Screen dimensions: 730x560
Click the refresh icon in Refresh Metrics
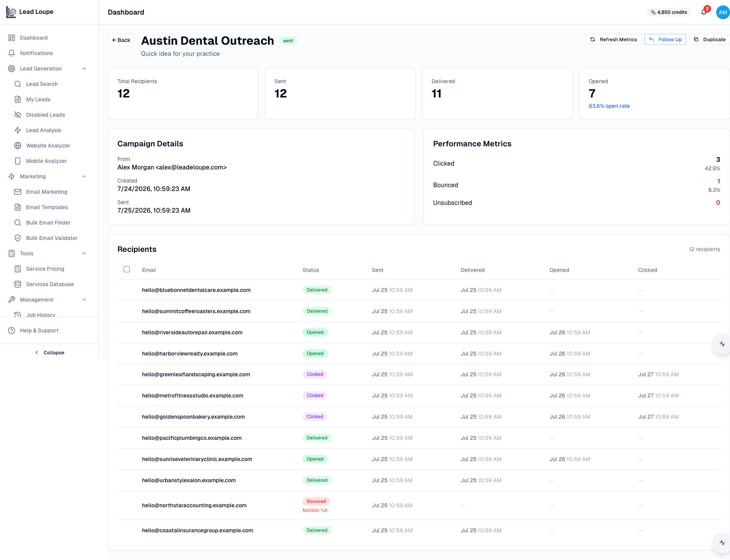(593, 39)
